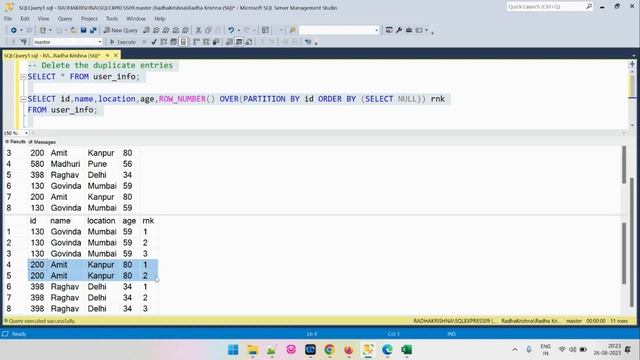
Task: Click the New Query button
Action: pos(121,30)
